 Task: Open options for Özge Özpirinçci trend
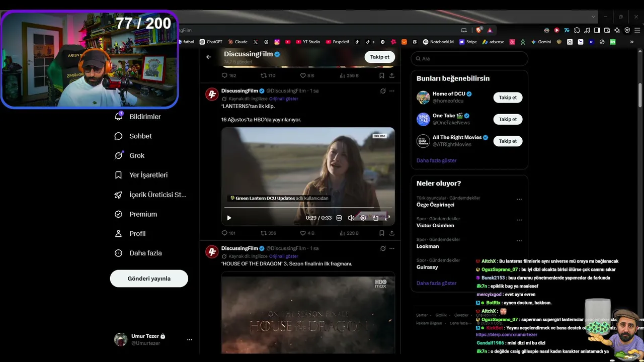click(x=519, y=199)
